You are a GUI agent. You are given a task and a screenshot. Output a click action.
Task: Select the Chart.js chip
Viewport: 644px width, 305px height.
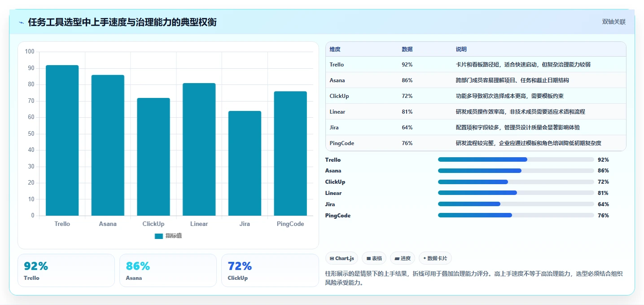point(342,258)
